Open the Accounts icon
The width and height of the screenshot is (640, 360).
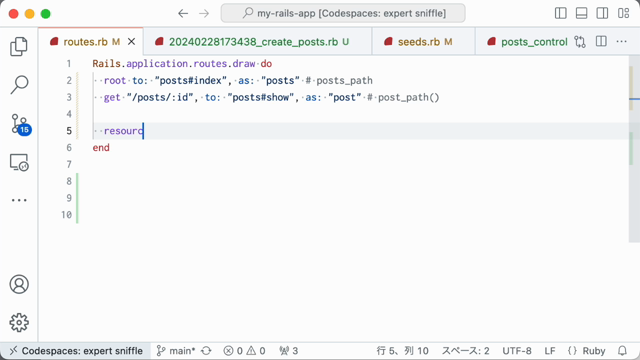tap(19, 284)
